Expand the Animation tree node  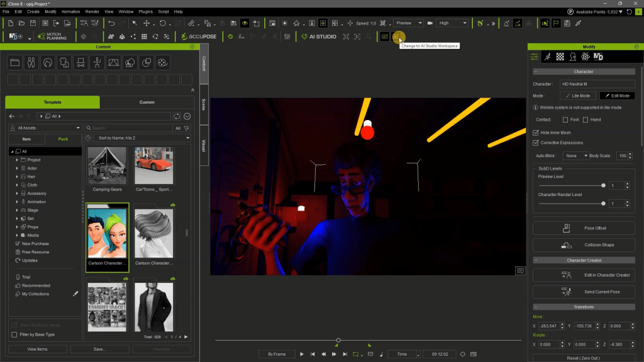pos(17,202)
